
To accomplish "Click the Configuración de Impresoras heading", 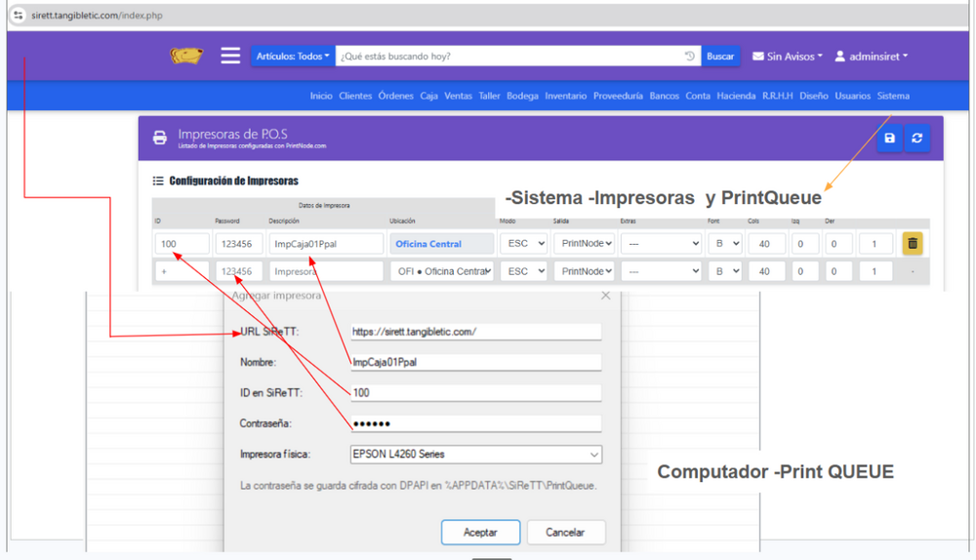I will (233, 180).
